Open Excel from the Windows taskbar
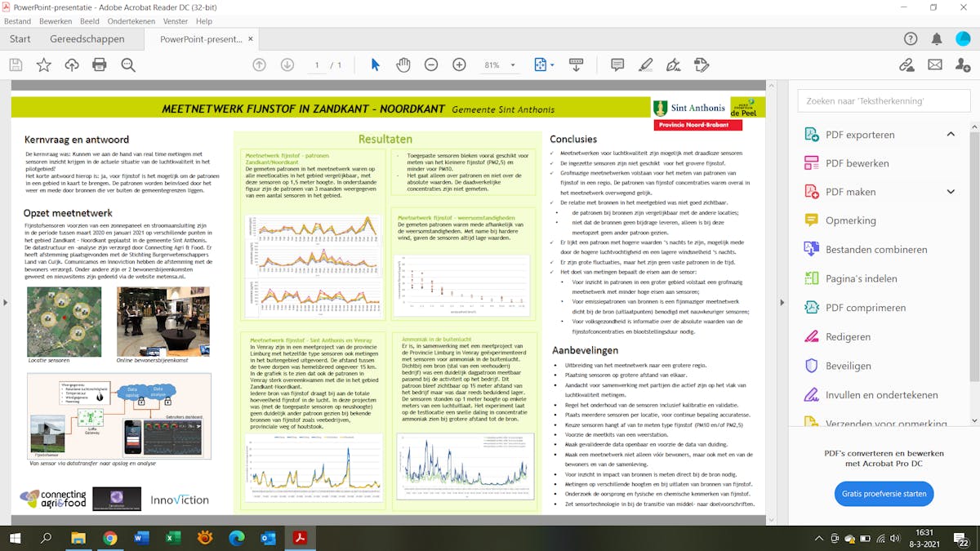Screen dimensions: 980x551 [173, 538]
